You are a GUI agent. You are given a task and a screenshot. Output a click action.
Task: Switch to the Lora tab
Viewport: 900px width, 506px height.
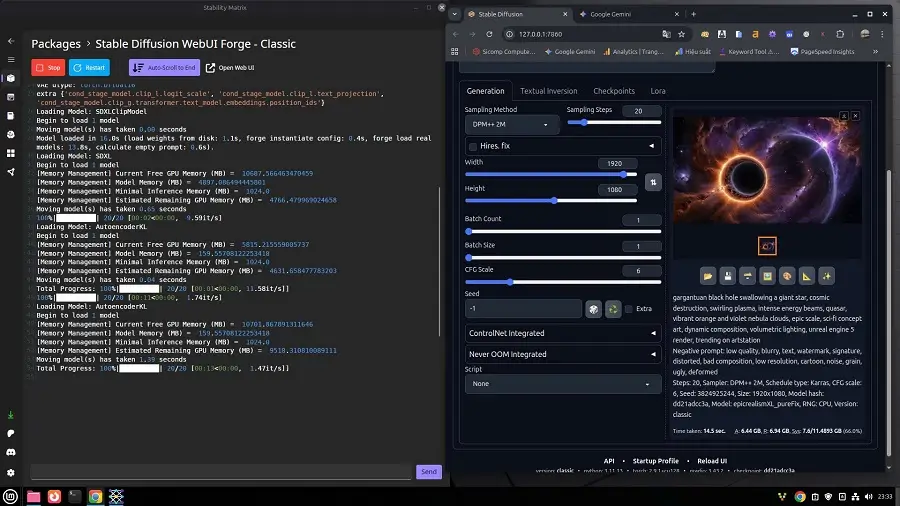click(x=658, y=91)
